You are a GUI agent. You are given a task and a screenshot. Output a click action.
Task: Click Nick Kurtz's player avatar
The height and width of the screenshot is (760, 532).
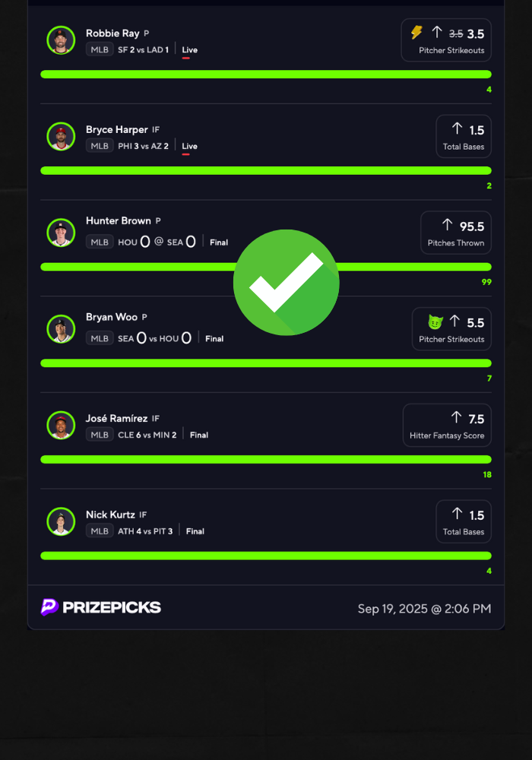pyautogui.click(x=61, y=521)
